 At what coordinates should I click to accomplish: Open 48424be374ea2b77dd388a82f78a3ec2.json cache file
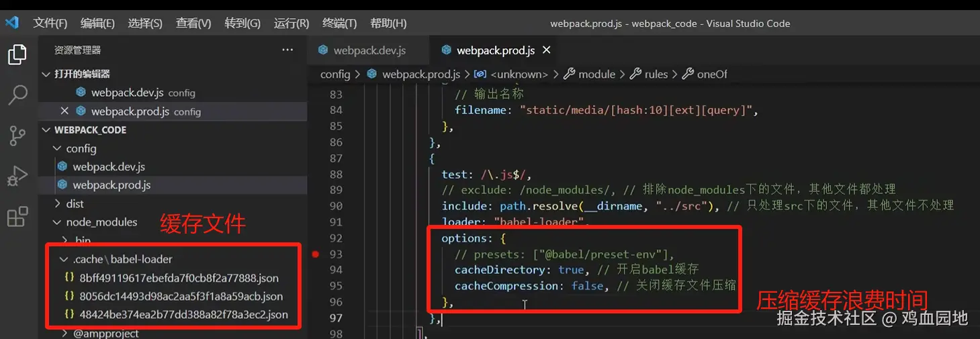(x=183, y=314)
